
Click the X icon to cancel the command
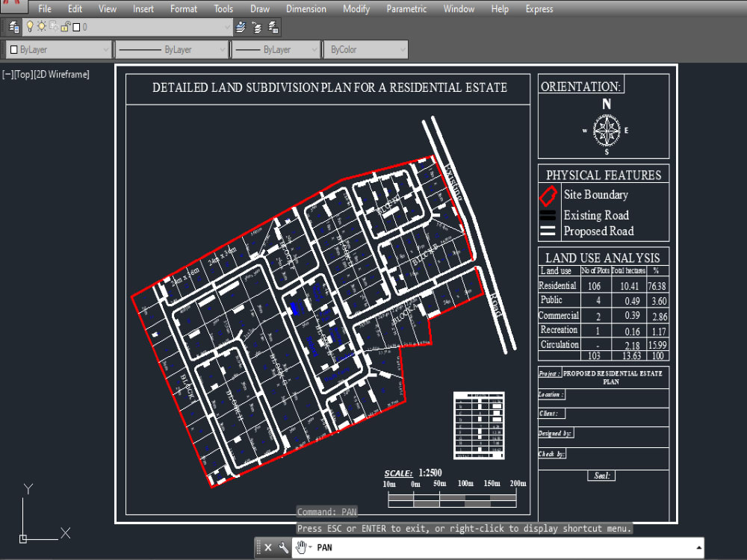coord(267,547)
